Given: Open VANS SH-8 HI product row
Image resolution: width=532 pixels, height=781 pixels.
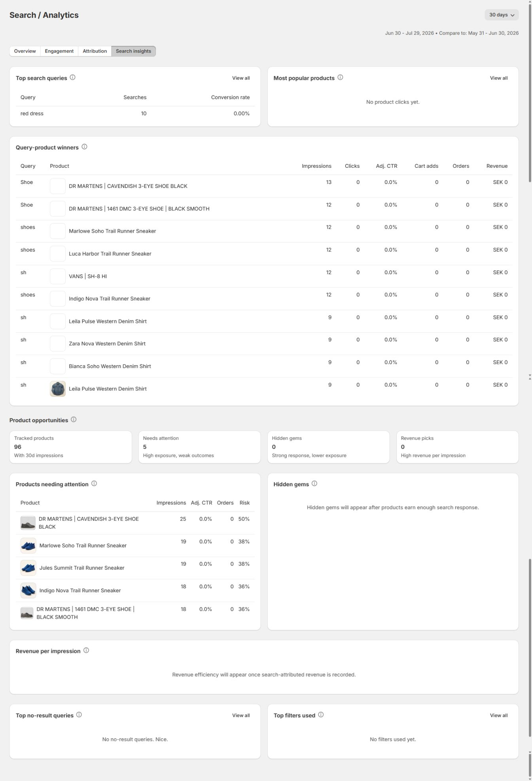Looking at the screenshot, I should (x=264, y=276).
